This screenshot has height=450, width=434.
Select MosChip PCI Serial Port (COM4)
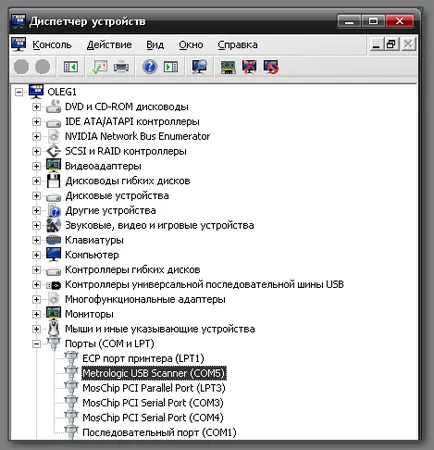153,418
